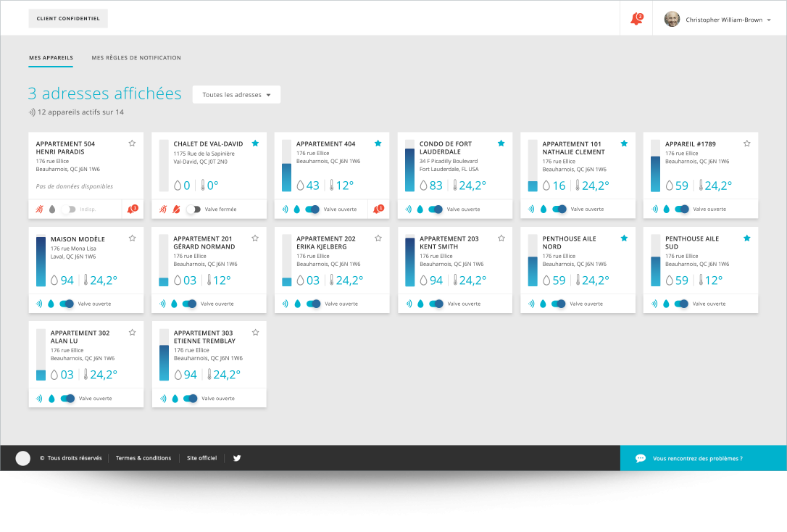Open the Toutes les adresses dropdown
787x532 pixels.
coord(236,95)
